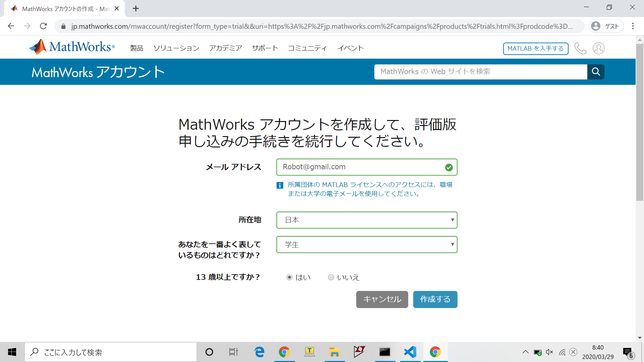
Task: Click the email address field
Action: pyautogui.click(x=367, y=167)
